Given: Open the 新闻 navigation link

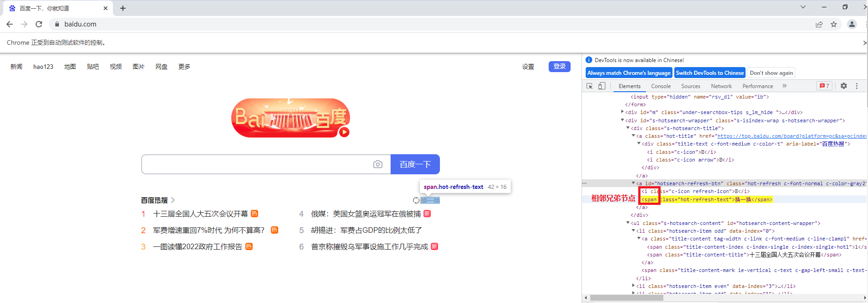Looking at the screenshot, I should 16,67.
